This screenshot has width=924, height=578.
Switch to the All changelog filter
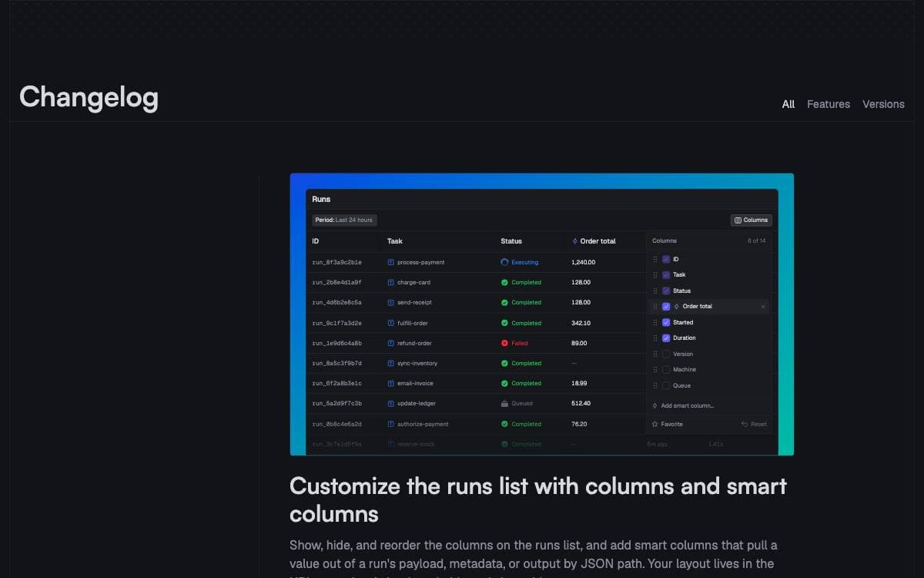tap(788, 104)
